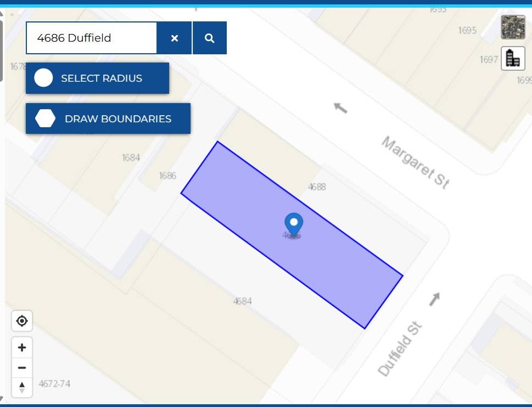Click the hexagon icon in Draw Boundaries
The width and height of the screenshot is (532, 407).
46,118
